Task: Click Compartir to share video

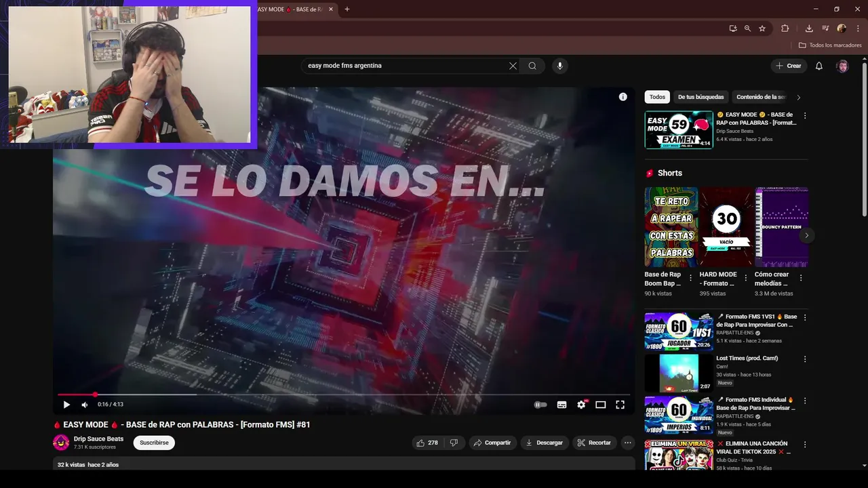Action: (492, 443)
